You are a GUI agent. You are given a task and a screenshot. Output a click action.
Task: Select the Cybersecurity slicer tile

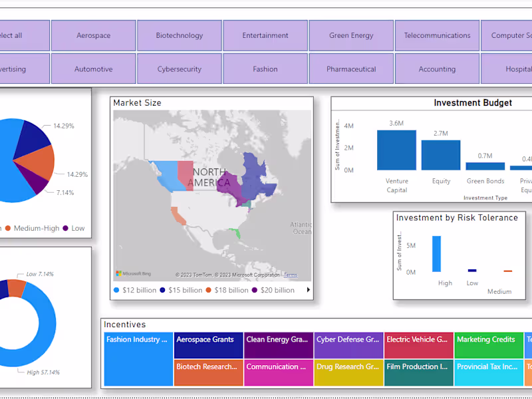point(179,68)
